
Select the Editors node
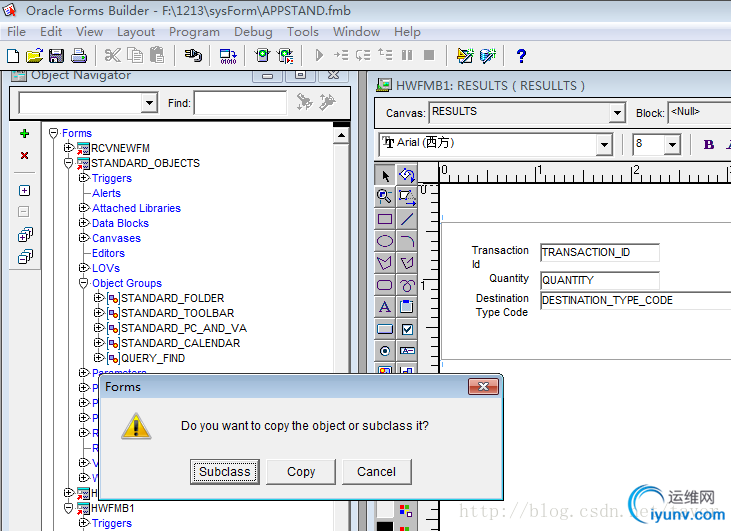pos(108,253)
